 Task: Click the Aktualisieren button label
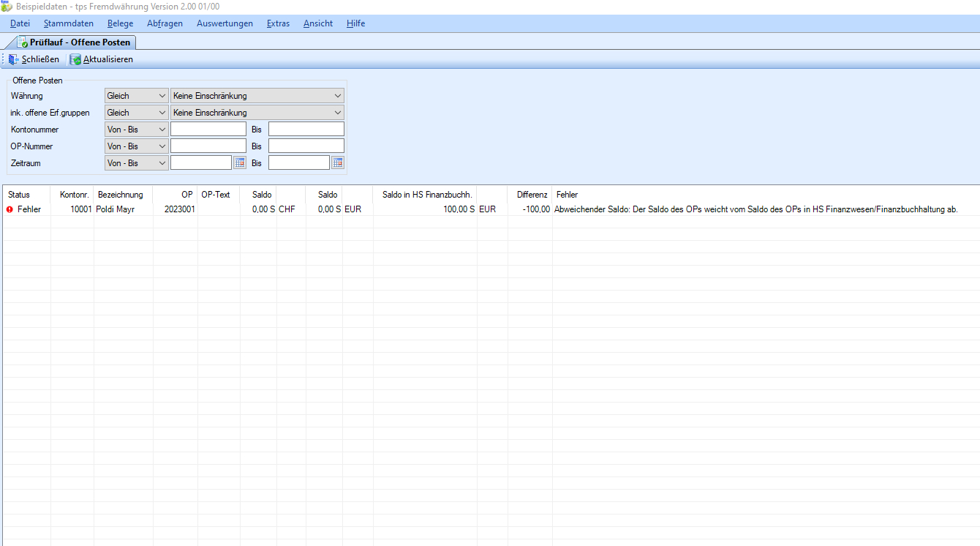pyautogui.click(x=108, y=59)
